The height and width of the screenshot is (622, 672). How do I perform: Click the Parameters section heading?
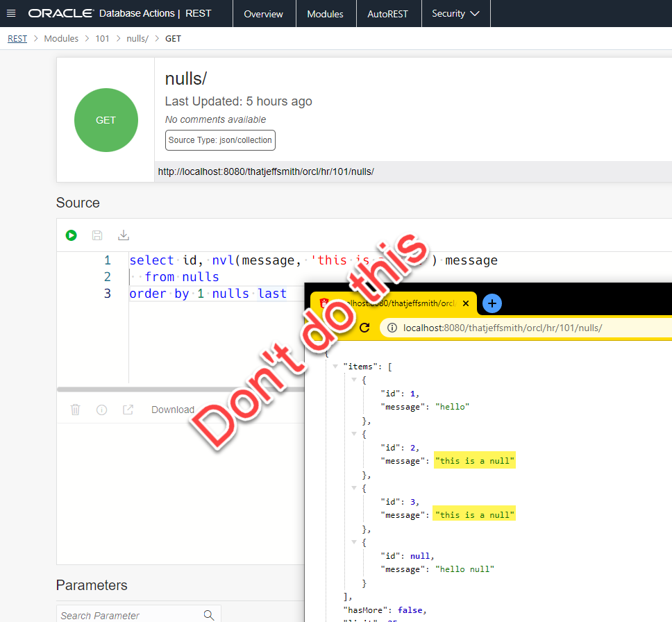(92, 585)
